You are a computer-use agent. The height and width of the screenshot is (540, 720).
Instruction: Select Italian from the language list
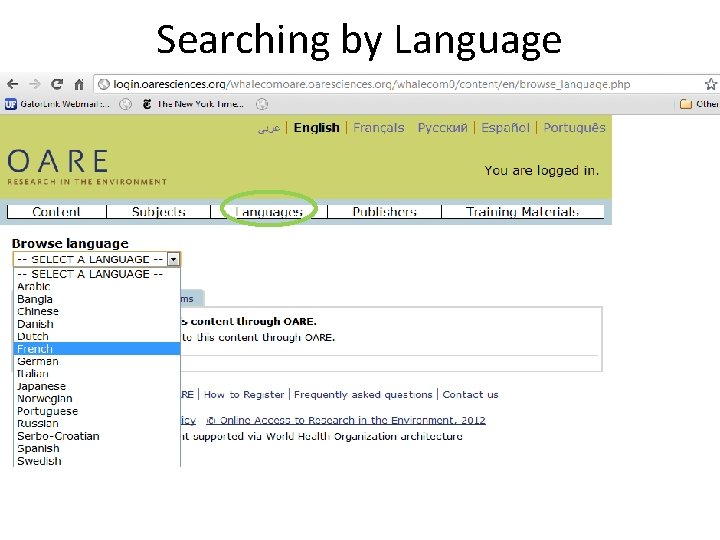(x=97, y=374)
